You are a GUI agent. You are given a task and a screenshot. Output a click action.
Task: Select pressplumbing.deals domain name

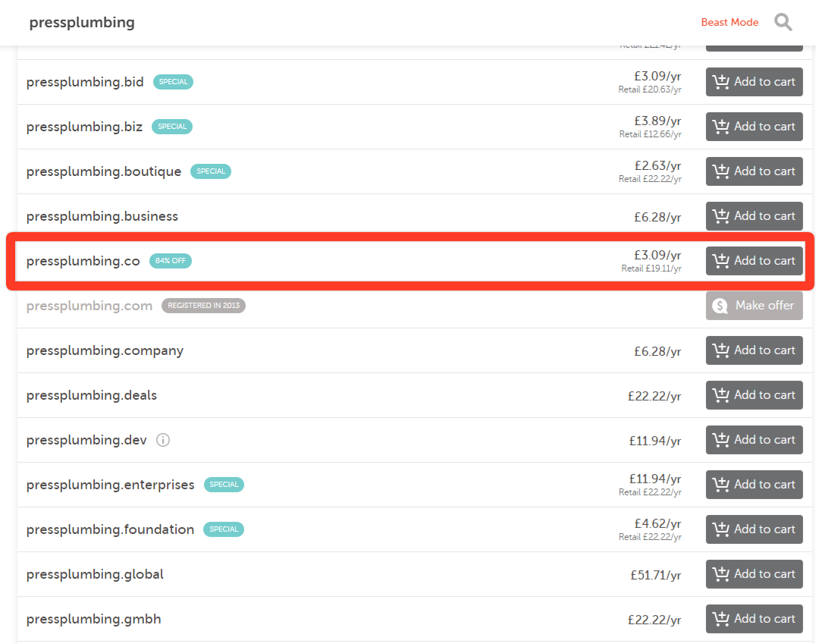pyautogui.click(x=92, y=396)
